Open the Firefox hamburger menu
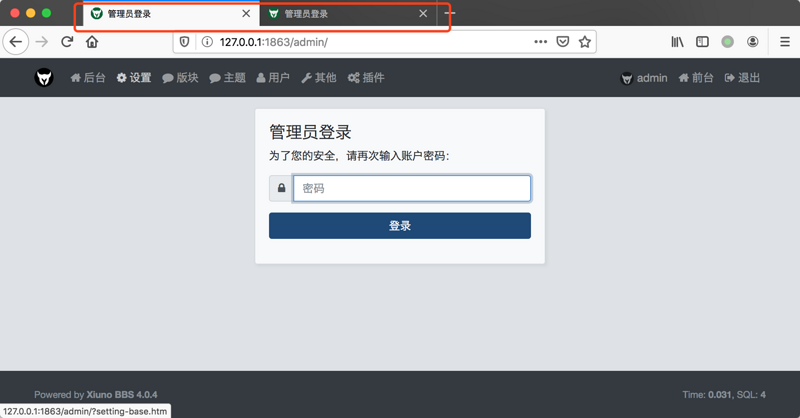The height and width of the screenshot is (418, 800). click(785, 42)
